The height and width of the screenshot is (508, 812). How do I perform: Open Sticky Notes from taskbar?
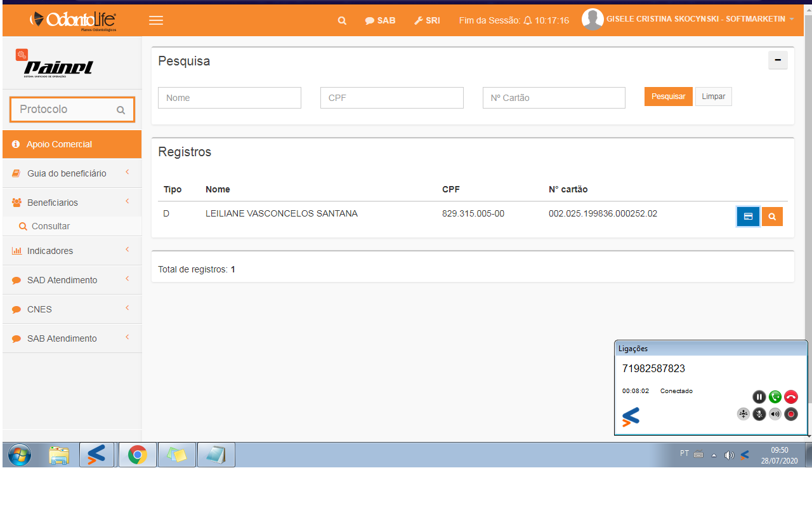point(176,455)
